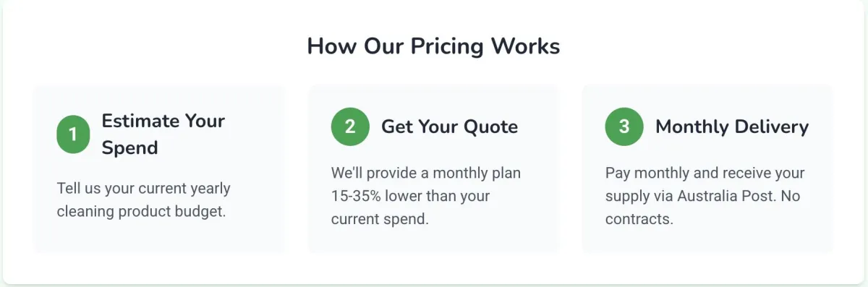The image size is (868, 287).
Task: Click the "Tell us your current yearly" text
Action: pos(143,189)
